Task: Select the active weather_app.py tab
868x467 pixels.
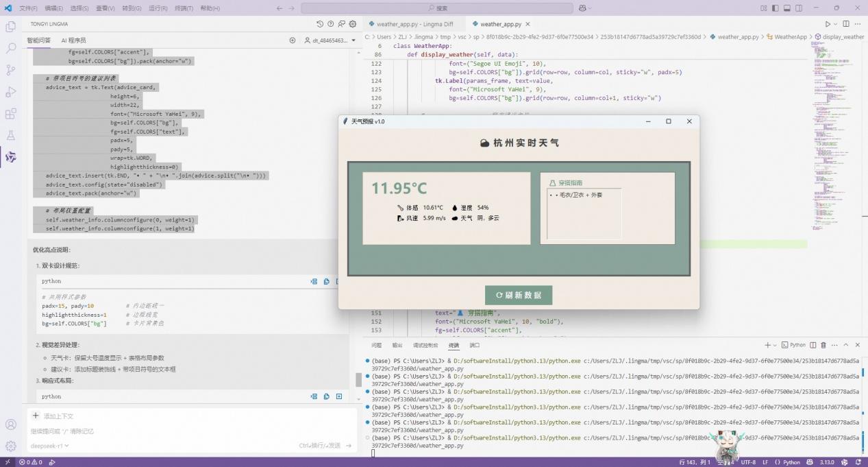Action: tap(501, 24)
